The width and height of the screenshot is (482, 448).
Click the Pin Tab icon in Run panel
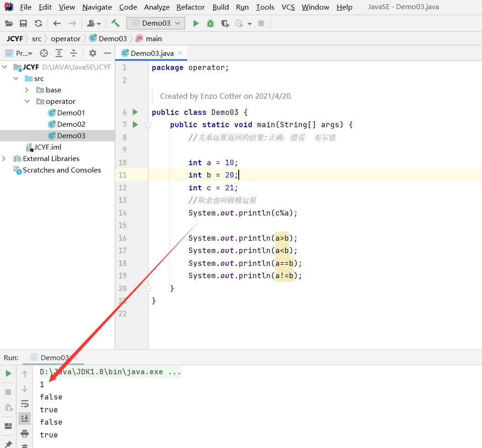click(9, 444)
